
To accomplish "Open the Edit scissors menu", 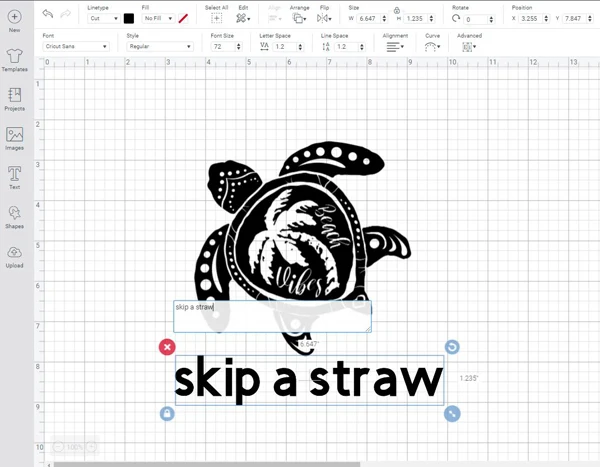I will [243, 18].
